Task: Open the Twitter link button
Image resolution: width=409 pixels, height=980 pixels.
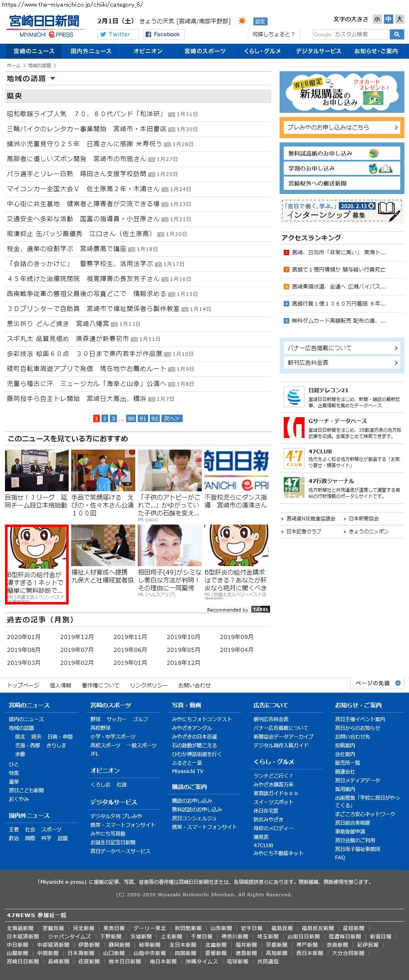Action: coord(118,35)
